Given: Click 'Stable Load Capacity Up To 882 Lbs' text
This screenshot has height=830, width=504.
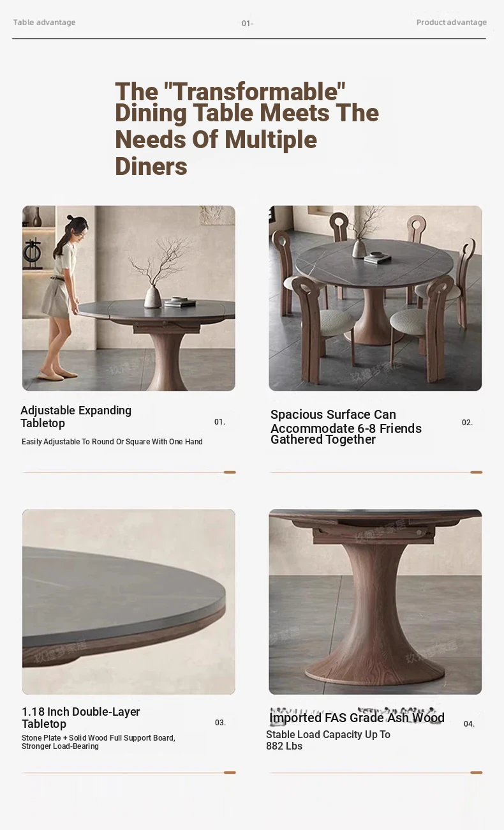Looking at the screenshot, I should tap(329, 741).
